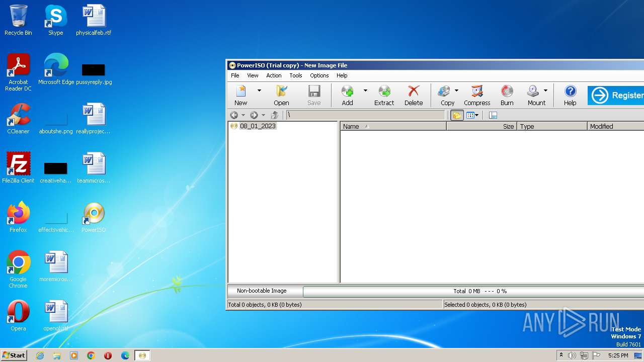Open the view mode dropdown
644x362 pixels.
click(472, 115)
